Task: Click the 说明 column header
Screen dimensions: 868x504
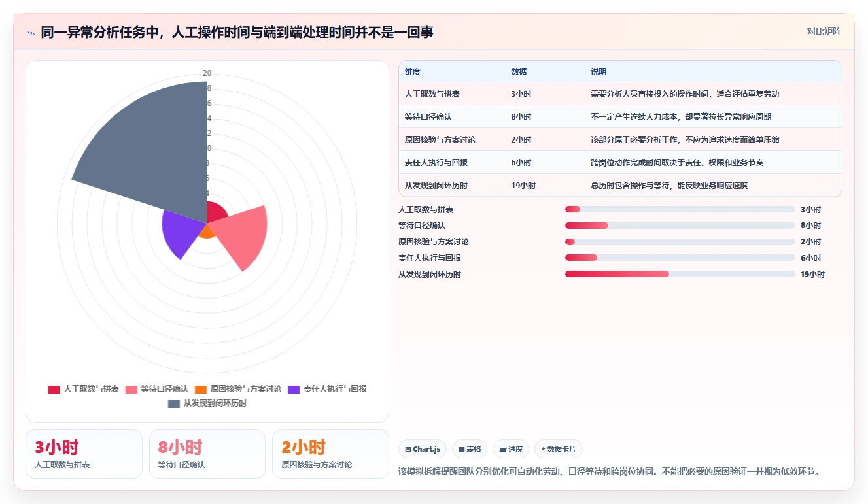Action: 599,71
